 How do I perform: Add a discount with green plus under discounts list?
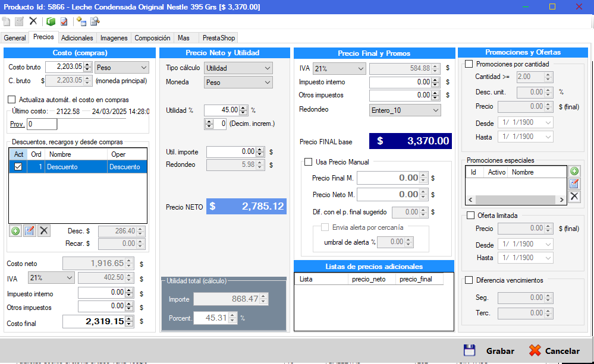(15, 231)
